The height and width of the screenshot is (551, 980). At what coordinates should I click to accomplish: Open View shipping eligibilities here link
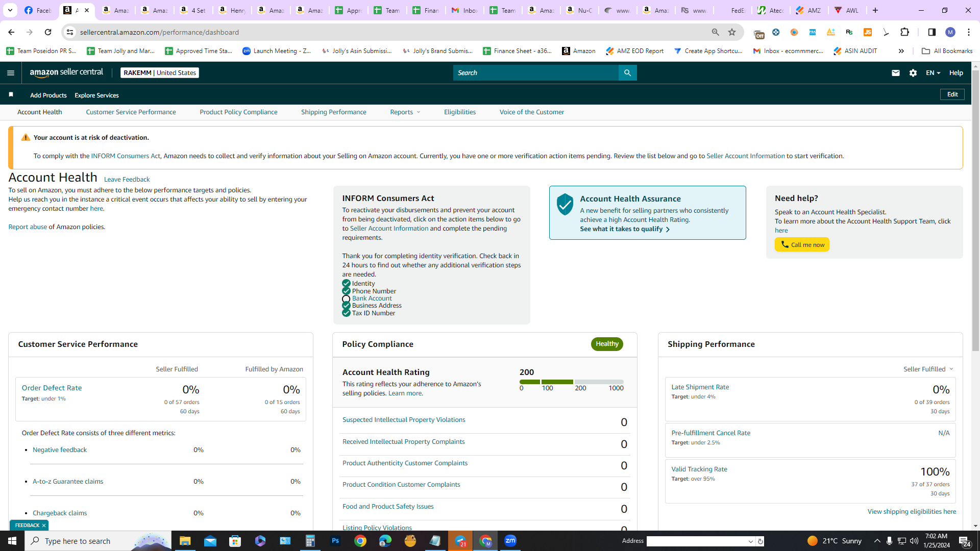click(x=912, y=512)
